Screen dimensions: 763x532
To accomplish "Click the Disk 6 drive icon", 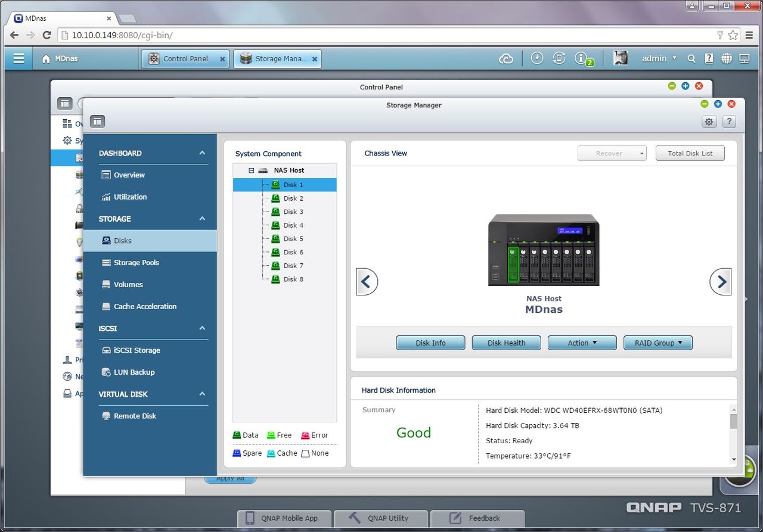I will pos(275,252).
